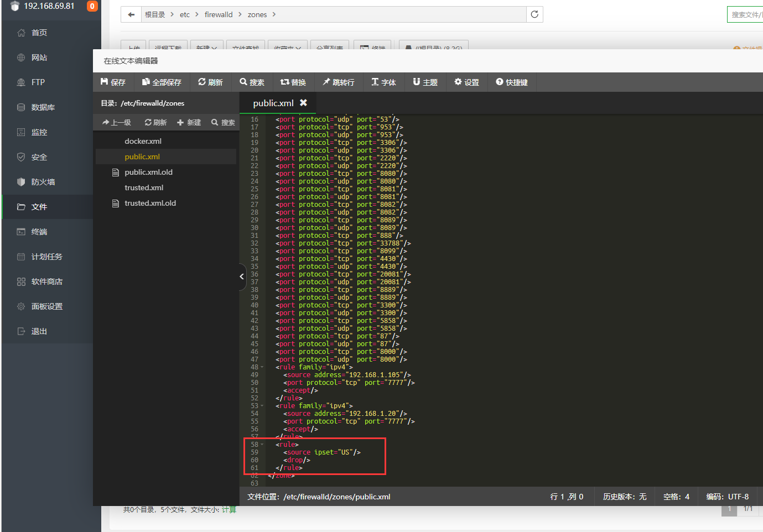Viewport: 763px width, 532px height.
Task: Click code line with port 33788
Action: [x=343, y=243]
